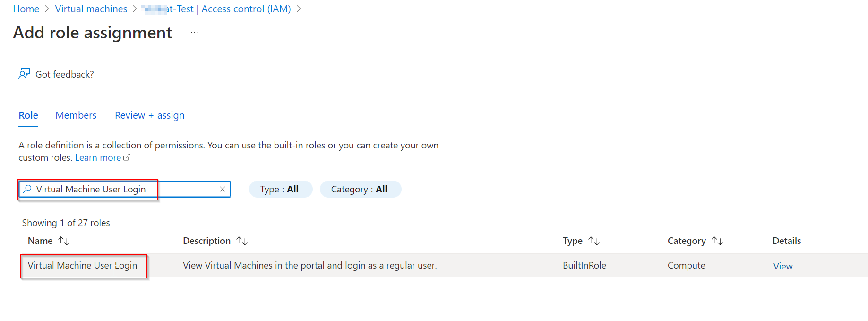The width and height of the screenshot is (868, 321).
Task: Switch to the Review + assign tab
Action: (149, 115)
